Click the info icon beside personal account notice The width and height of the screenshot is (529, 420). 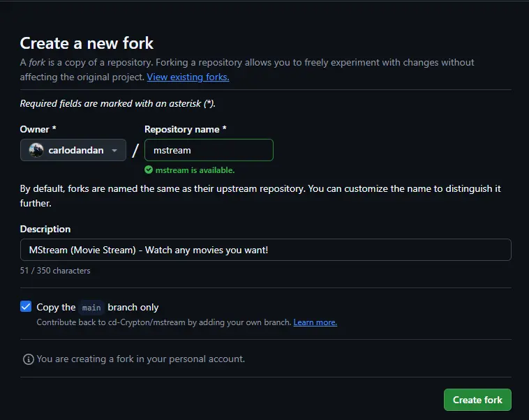[x=29, y=359]
